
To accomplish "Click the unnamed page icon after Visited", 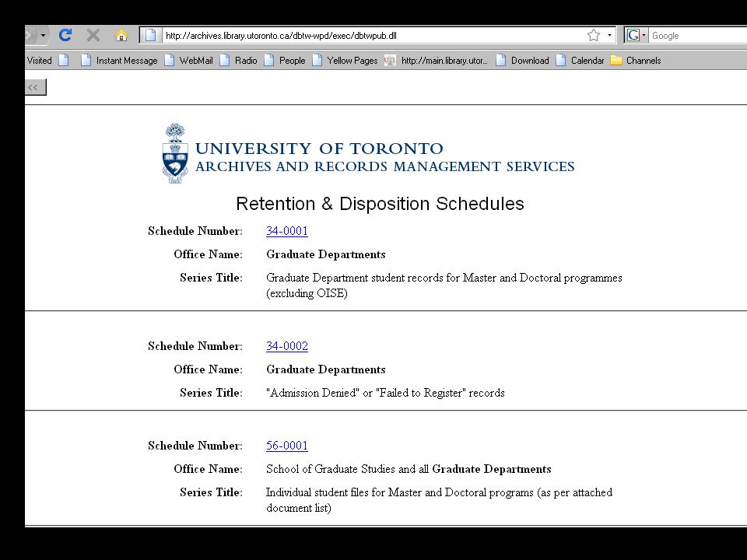I will (x=63, y=61).
